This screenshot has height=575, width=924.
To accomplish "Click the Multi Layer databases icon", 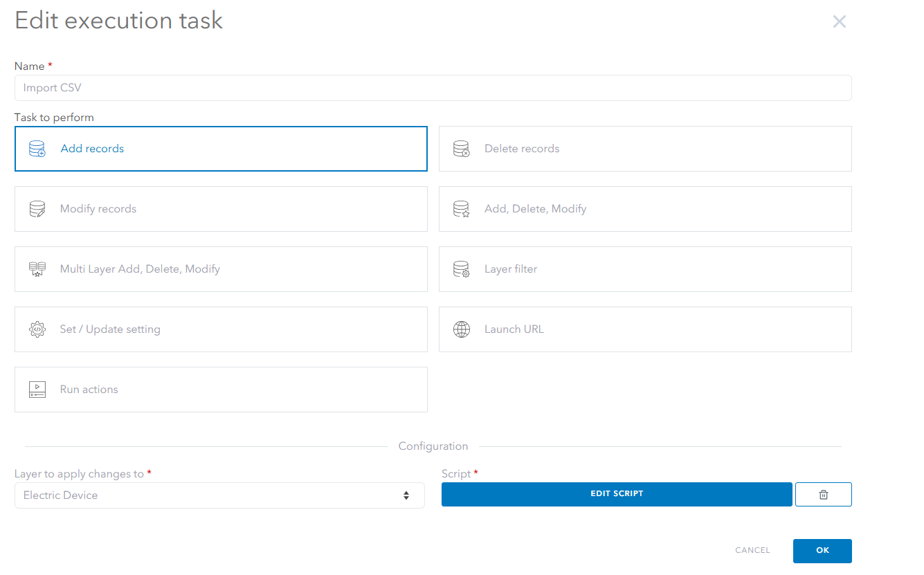I will tap(37, 269).
